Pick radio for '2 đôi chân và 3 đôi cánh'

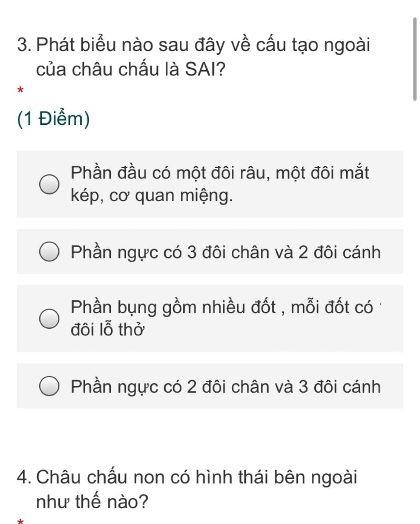click(49, 387)
